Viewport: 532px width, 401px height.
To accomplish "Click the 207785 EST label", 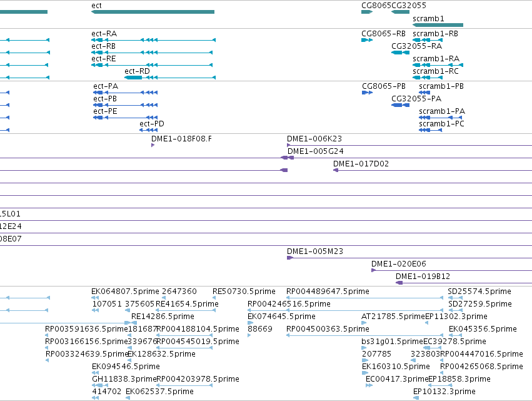I will 376,354.
